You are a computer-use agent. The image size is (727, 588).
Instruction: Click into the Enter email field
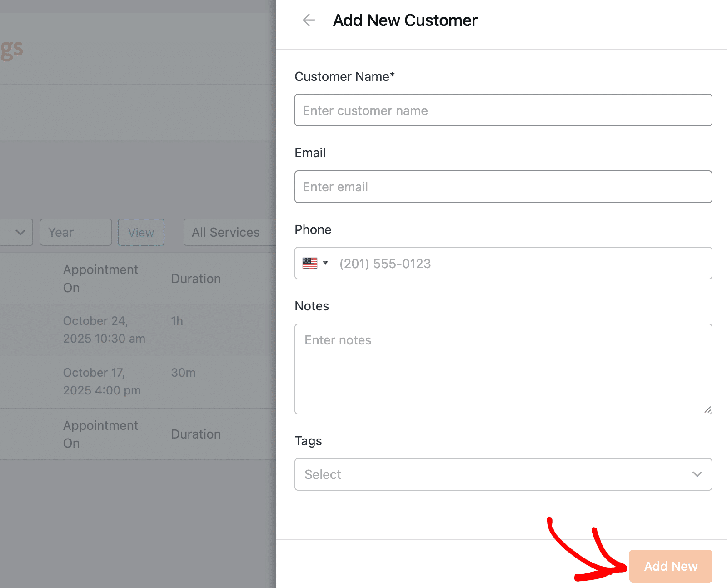503,187
